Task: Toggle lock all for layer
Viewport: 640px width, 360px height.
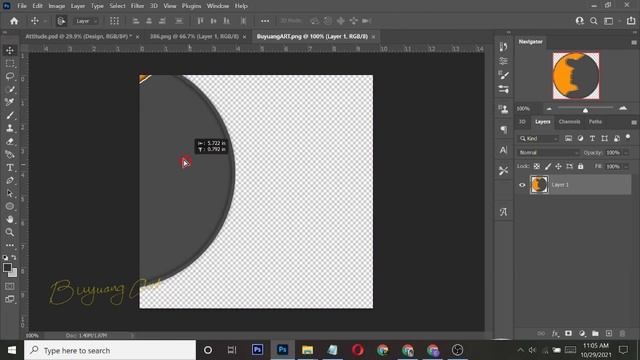Action: click(580, 166)
